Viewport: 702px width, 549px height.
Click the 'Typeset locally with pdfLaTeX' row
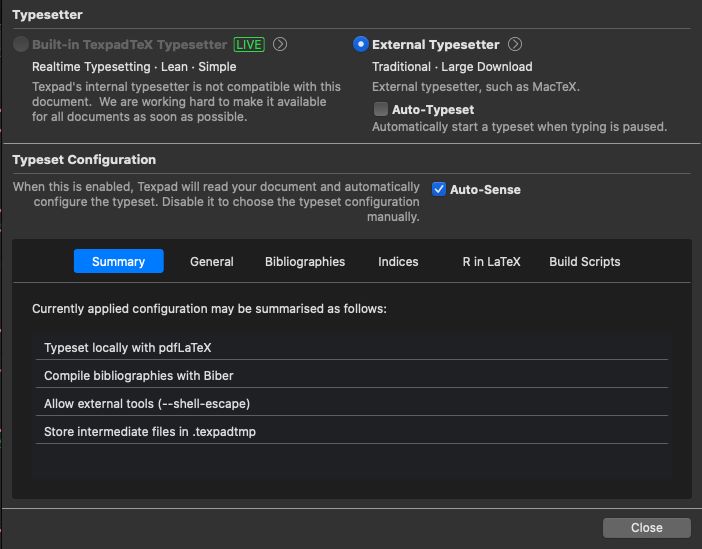click(x=350, y=347)
